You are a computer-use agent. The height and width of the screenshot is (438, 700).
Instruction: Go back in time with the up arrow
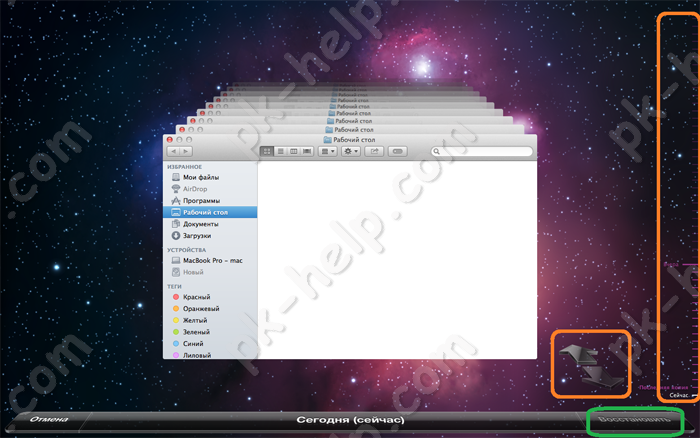point(579,352)
